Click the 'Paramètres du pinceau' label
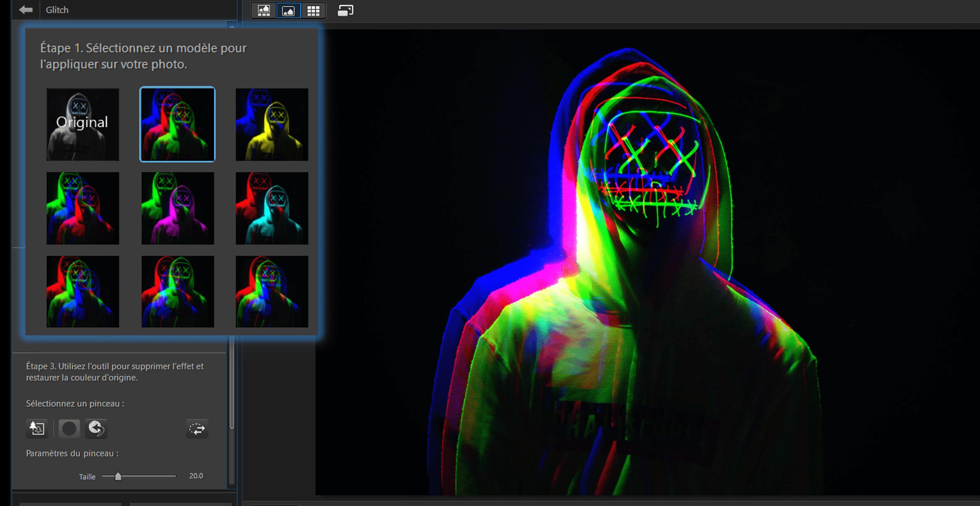 tap(72, 454)
